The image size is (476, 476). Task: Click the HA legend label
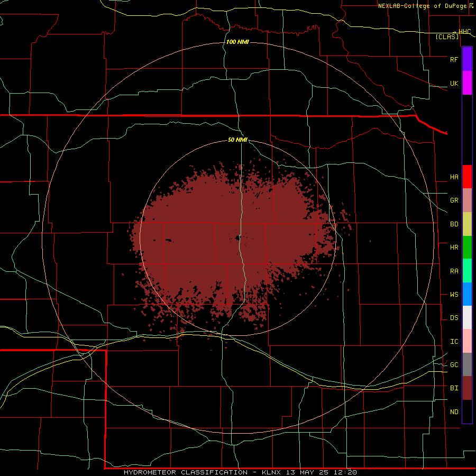pos(454,177)
